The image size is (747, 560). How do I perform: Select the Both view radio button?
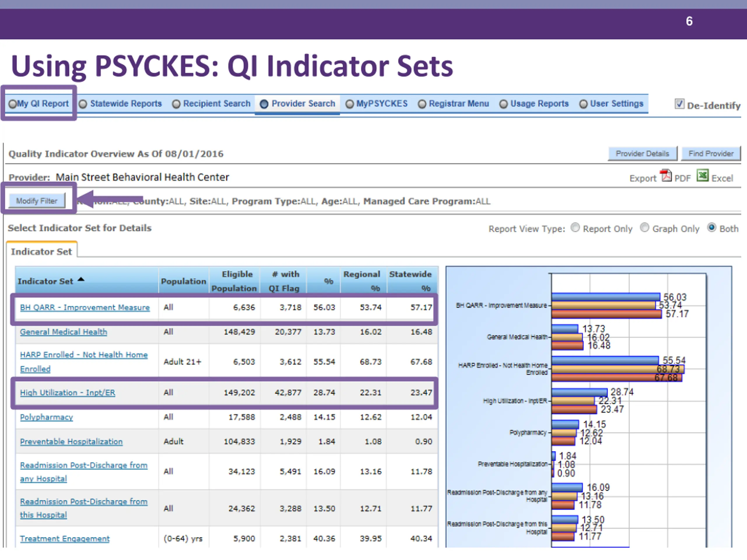(712, 228)
